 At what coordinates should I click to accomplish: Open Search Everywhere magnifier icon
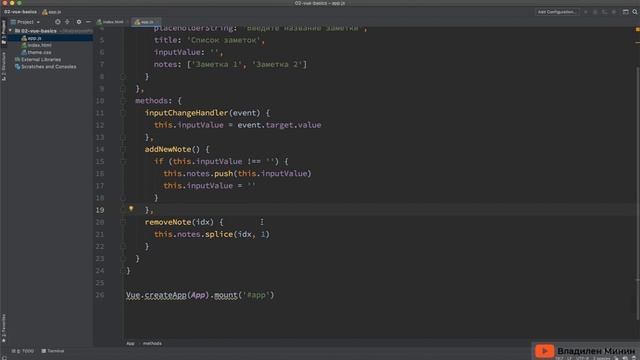[x=635, y=12]
